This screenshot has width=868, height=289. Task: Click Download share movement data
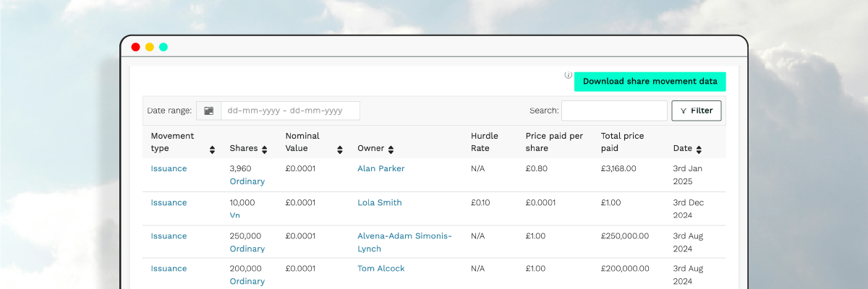[x=650, y=82]
